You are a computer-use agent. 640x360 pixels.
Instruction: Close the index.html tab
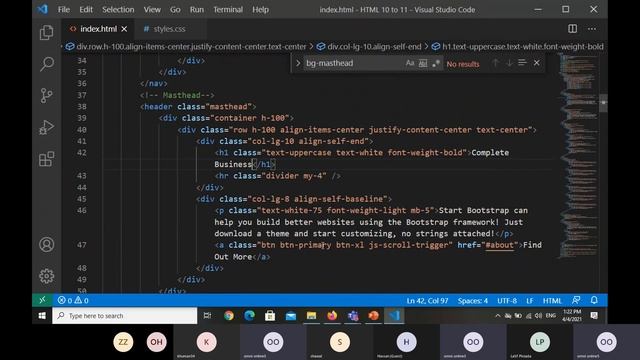pos(124,29)
